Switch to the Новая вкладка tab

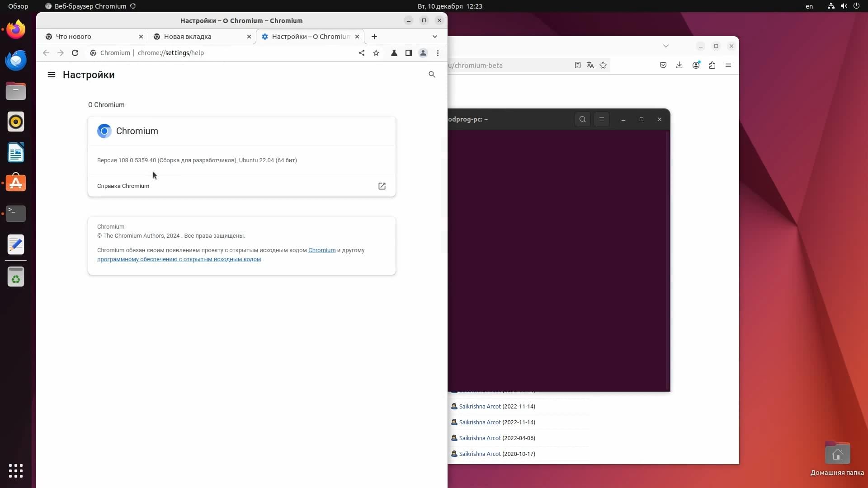202,37
